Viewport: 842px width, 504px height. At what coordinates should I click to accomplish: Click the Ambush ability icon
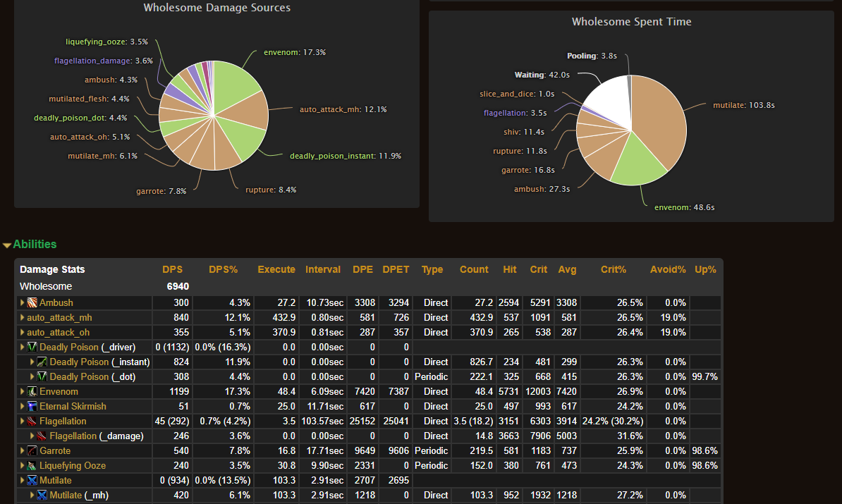pos(32,302)
